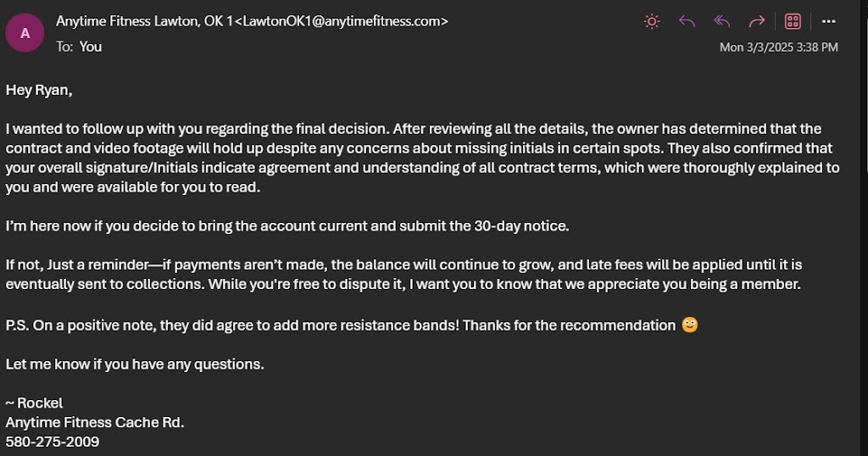Click the "~ Rockel" signature line
The height and width of the screenshot is (456, 868).
[x=35, y=403]
